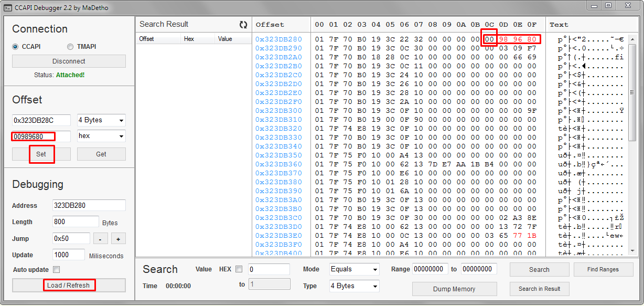644x306 pixels.
Task: Click the second search value 'to' field
Action: [x=269, y=284]
